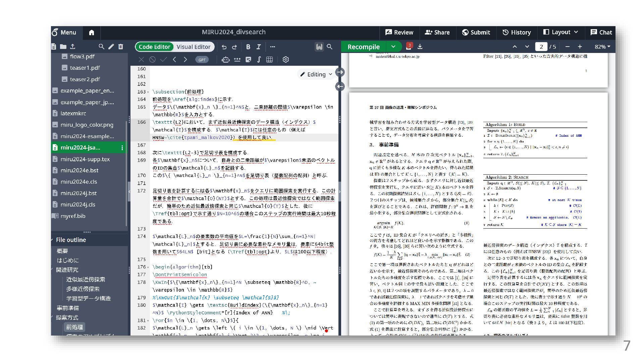Image resolution: width=644 pixels, height=362 pixels.
Task: Jump to 前処理 in file outline
Action: (74, 327)
